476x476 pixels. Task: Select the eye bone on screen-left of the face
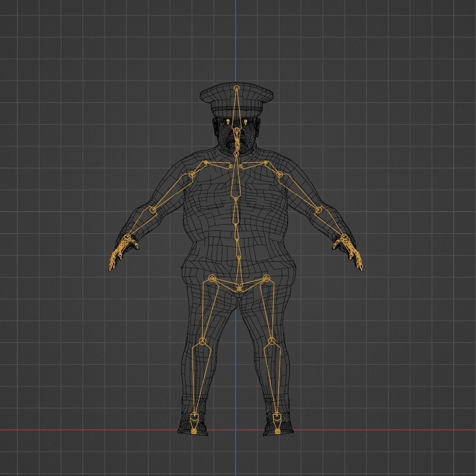coord(228,121)
